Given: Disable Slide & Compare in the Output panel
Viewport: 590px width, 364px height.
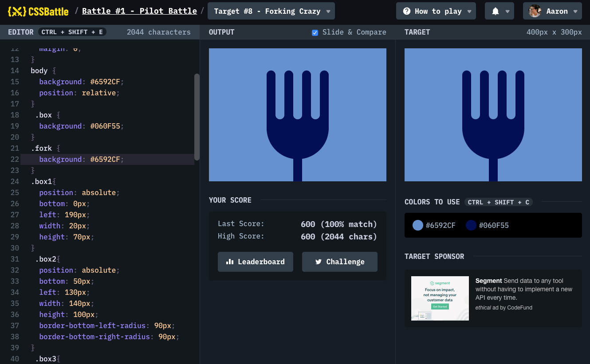Looking at the screenshot, I should point(315,32).
